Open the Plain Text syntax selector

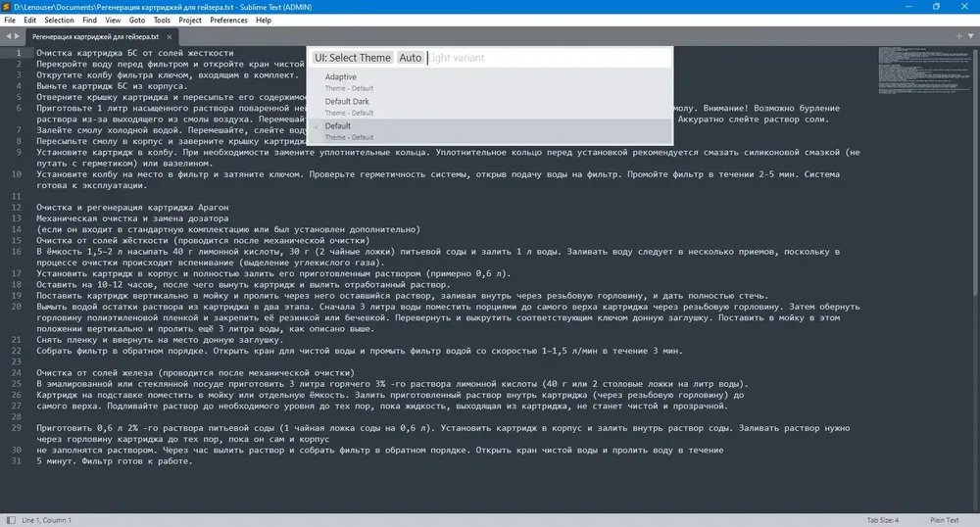click(x=944, y=520)
